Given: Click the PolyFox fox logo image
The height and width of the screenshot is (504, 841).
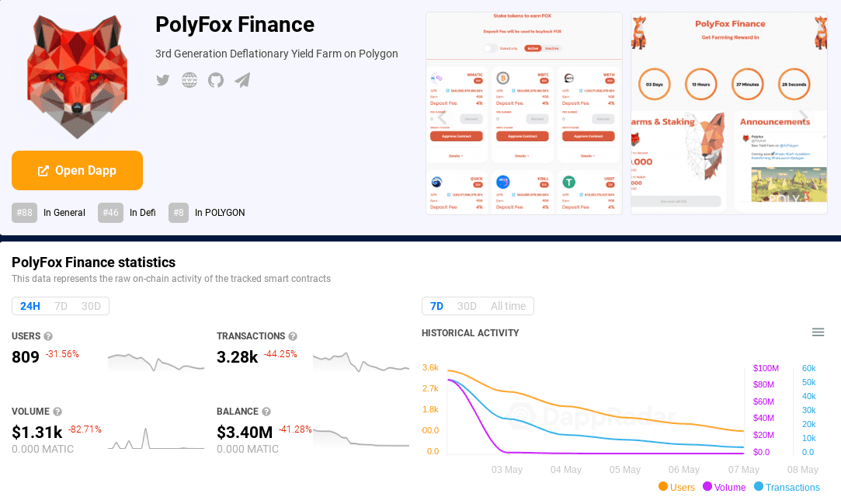Looking at the screenshot, I should click(77, 75).
